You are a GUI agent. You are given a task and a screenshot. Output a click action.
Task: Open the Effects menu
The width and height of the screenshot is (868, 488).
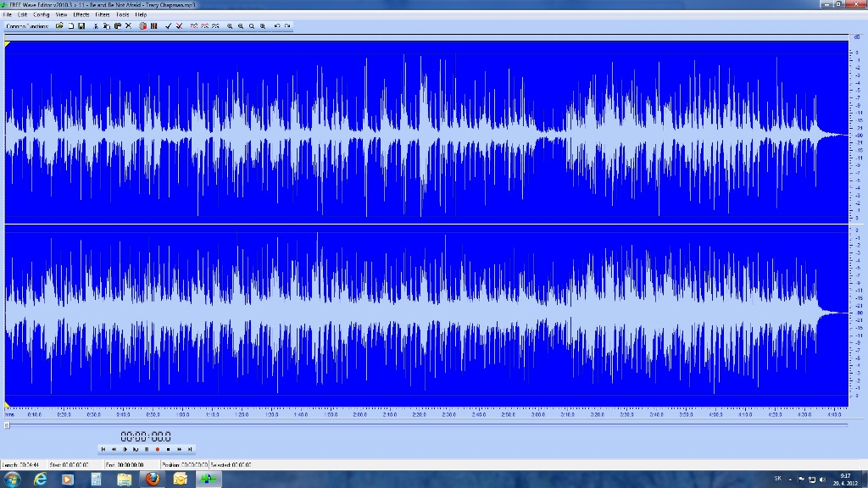[x=81, y=14]
